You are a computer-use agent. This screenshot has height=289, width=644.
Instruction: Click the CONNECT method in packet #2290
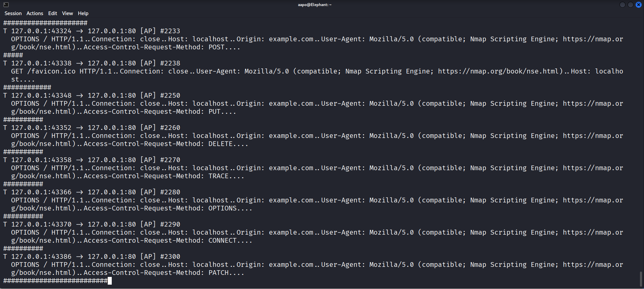coord(222,240)
